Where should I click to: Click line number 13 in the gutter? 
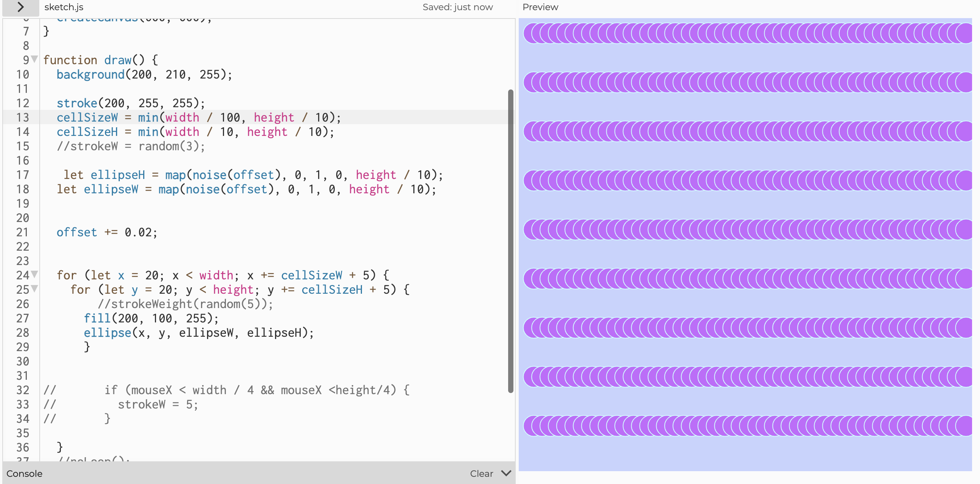click(x=22, y=117)
